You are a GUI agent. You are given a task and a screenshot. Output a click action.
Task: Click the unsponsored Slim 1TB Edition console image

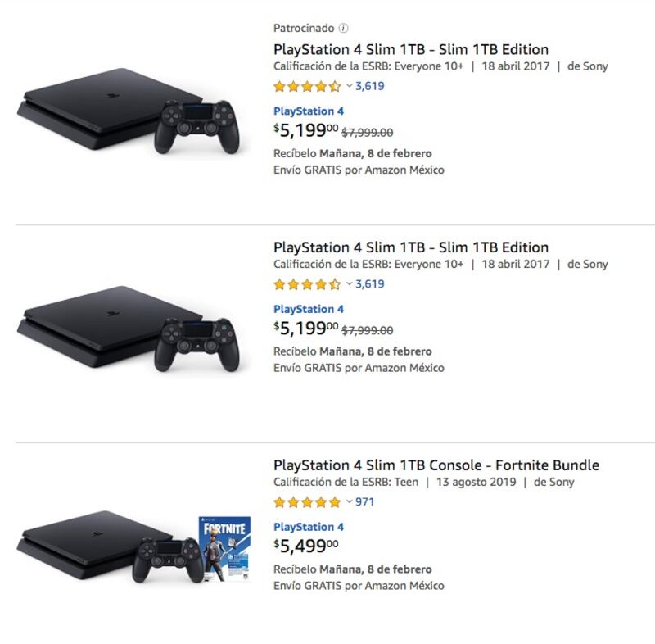coord(129,328)
